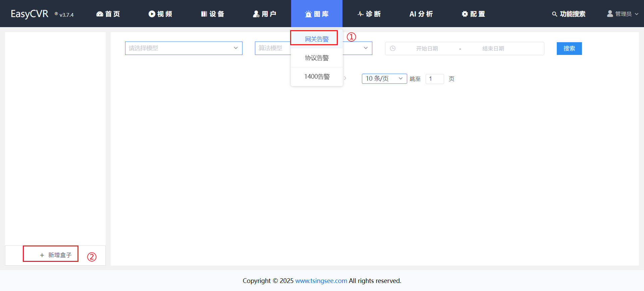The width and height of the screenshot is (644, 291).
Task: Click the user icon beside 用户
Action: (x=256, y=14)
